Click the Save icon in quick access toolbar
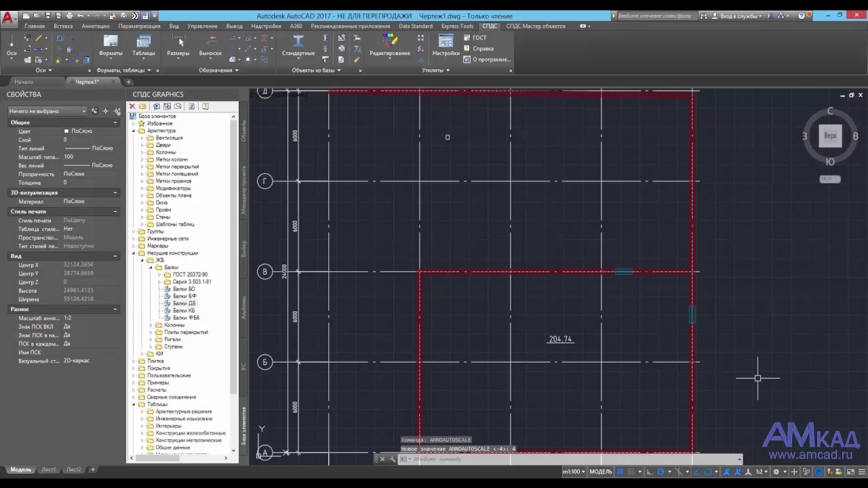Screen dimensions: 868x488 (47, 16)
